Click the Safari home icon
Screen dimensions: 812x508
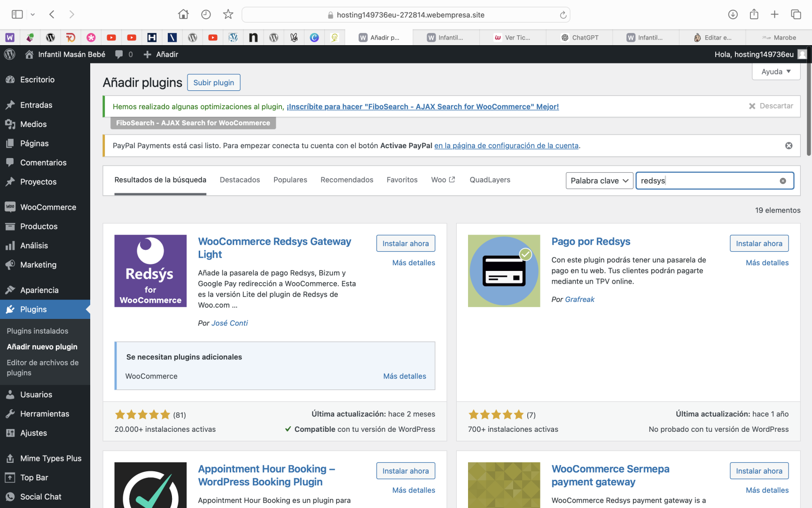coord(183,15)
